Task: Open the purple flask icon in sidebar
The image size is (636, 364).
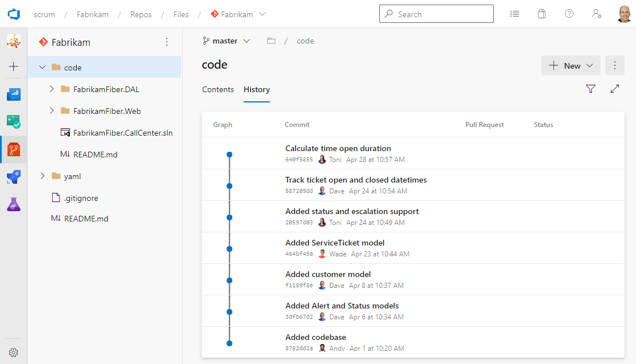Action: (14, 204)
